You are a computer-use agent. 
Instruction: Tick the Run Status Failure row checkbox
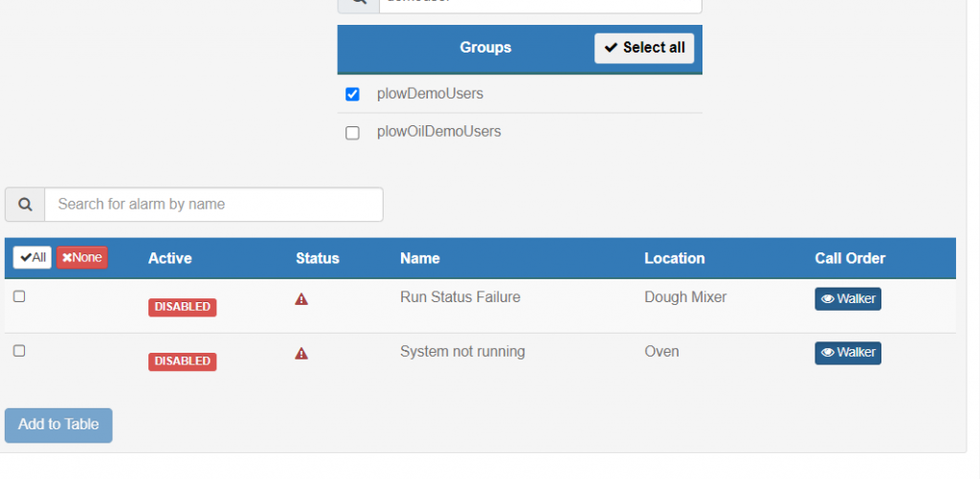click(x=19, y=296)
